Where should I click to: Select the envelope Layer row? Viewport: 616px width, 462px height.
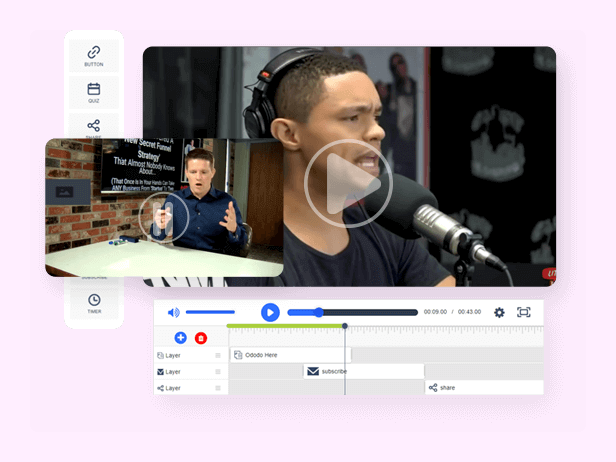pos(191,372)
